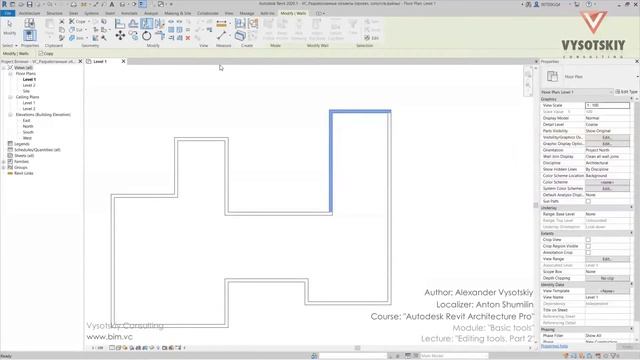Click Edit for Graphic Display Options

607,144
